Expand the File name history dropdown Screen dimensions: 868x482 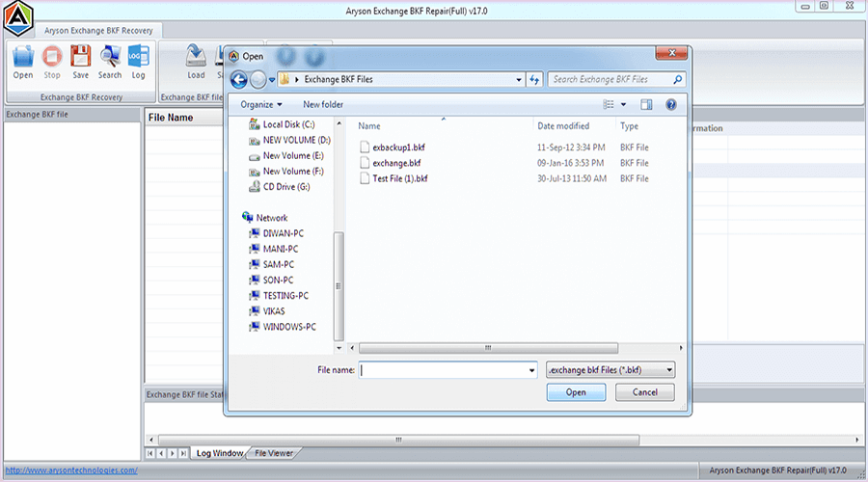532,370
